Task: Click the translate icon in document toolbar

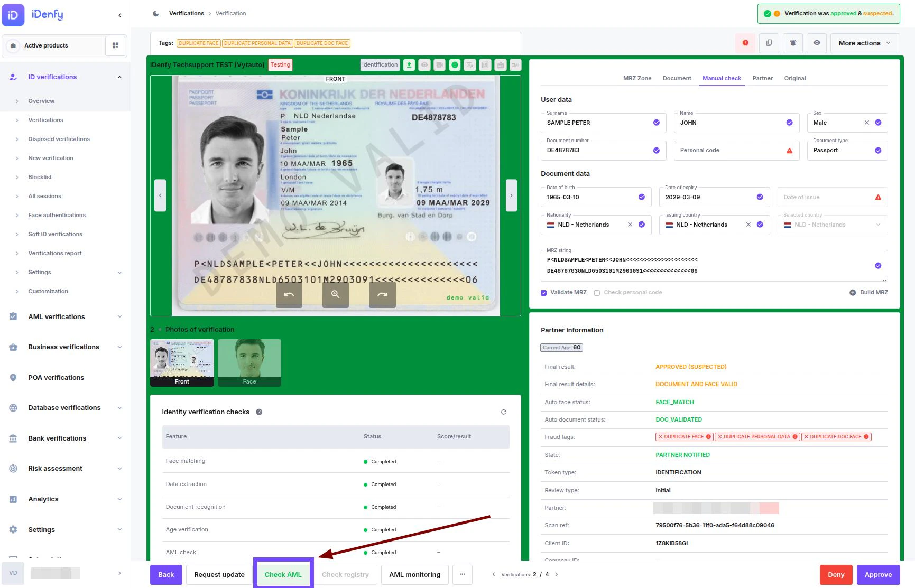Action: click(470, 65)
